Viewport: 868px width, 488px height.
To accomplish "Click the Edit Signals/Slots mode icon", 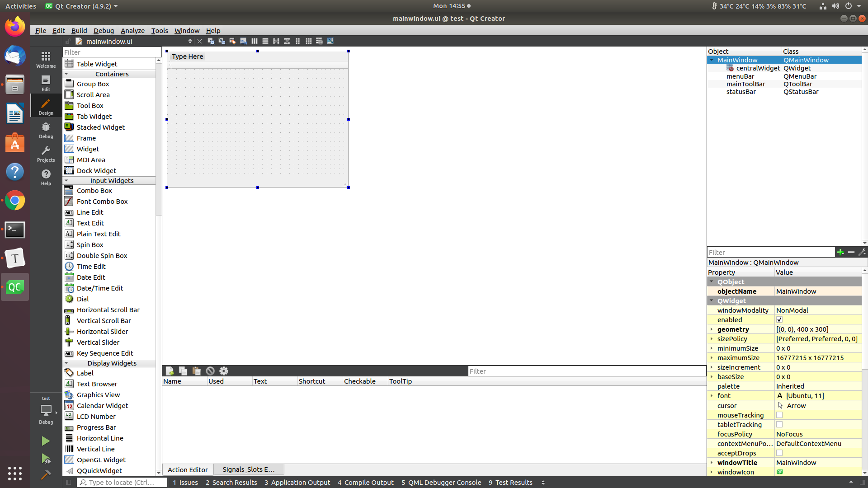I will pos(222,41).
